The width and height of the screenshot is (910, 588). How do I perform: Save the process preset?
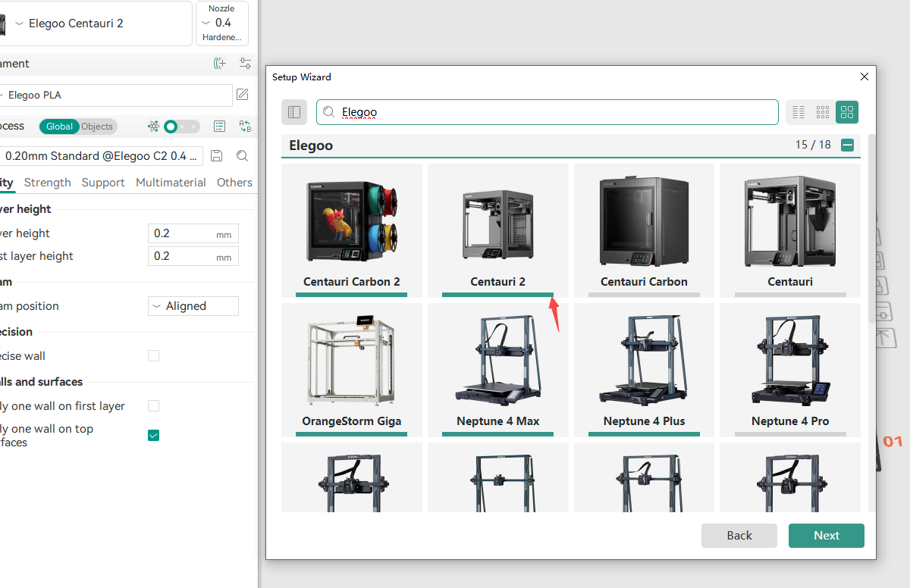coord(217,156)
